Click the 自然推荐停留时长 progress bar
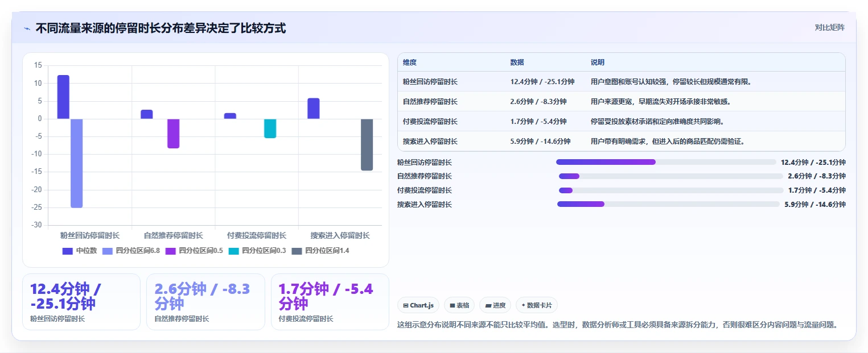868x353 pixels. tap(671, 176)
